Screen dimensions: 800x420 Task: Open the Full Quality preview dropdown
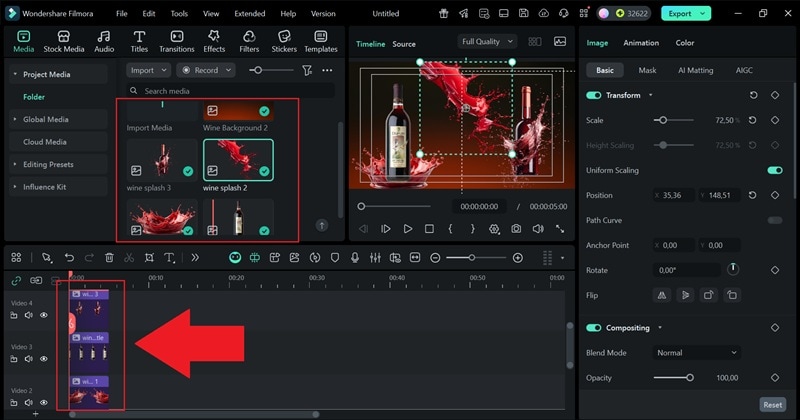click(487, 42)
